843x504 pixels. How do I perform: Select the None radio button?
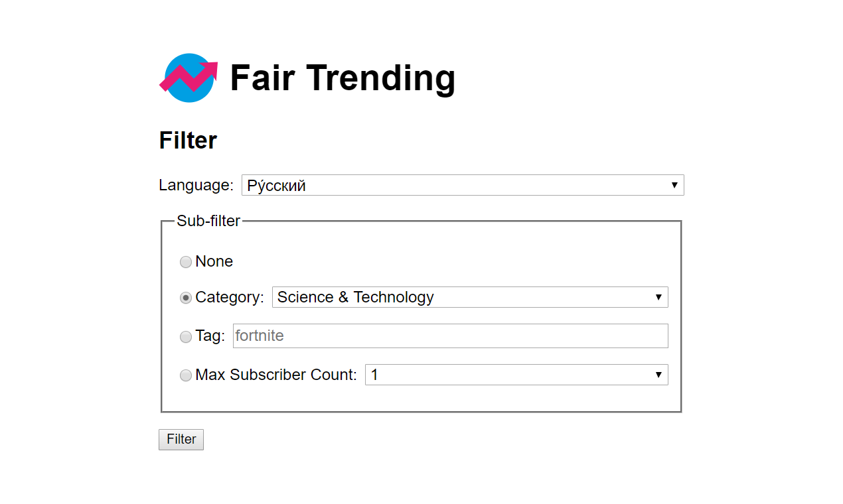click(x=185, y=262)
